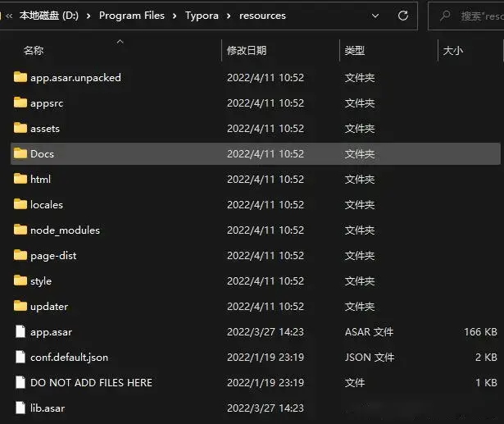Image resolution: width=504 pixels, height=424 pixels.
Task: Select the html folder name
Action: (x=40, y=179)
